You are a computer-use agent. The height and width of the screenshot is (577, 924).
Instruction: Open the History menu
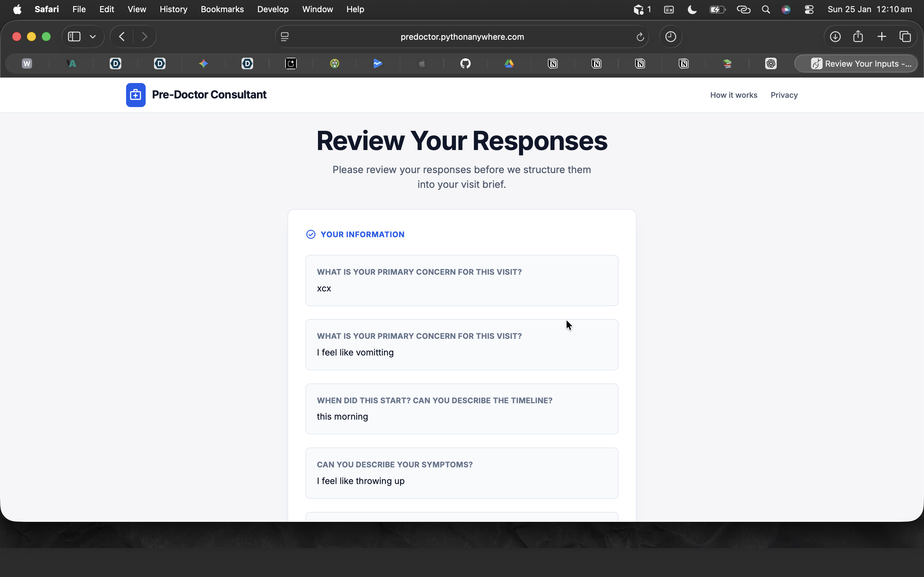[x=173, y=9]
